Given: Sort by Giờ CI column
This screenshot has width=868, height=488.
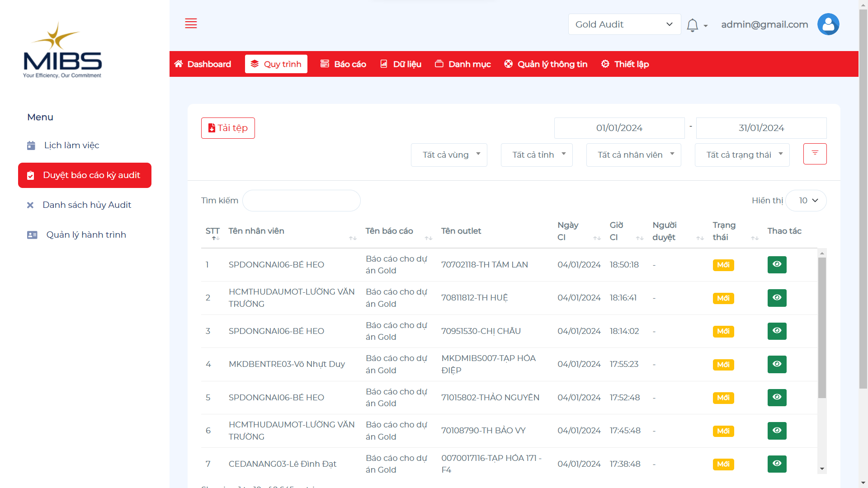Looking at the screenshot, I should click(640, 238).
